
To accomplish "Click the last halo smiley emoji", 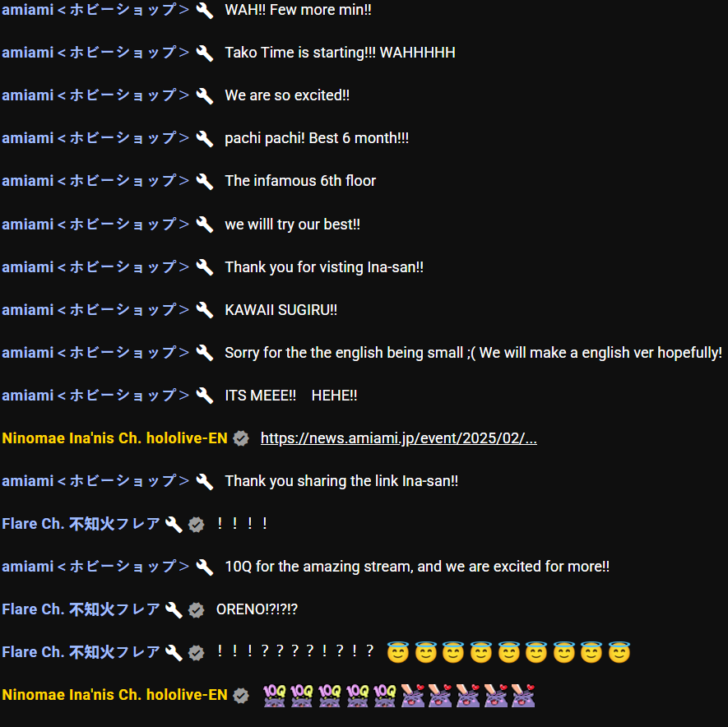I will (x=619, y=652).
